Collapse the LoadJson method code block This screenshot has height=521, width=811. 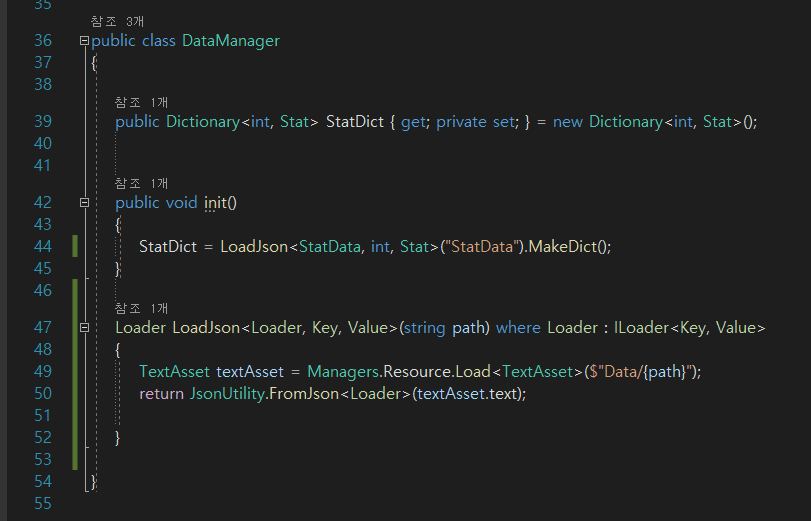tap(84, 328)
